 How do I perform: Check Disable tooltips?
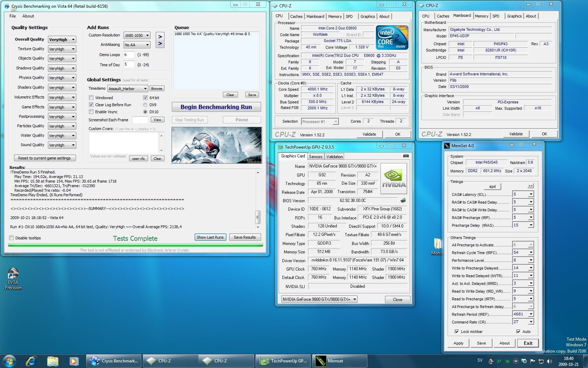coord(12,238)
